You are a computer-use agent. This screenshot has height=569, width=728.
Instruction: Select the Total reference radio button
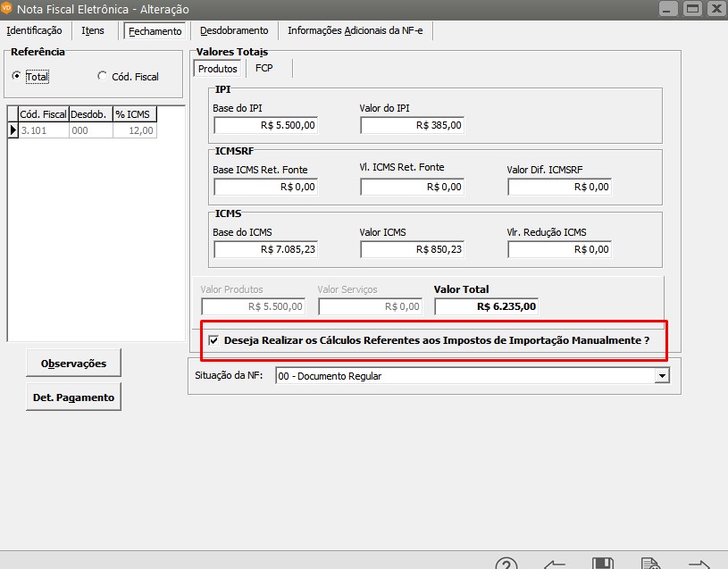point(17,76)
